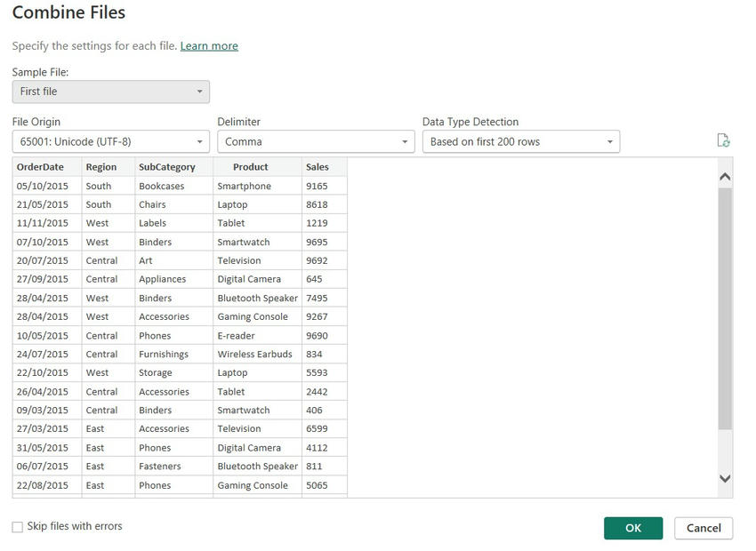Open the Learn more link
The image size is (756, 551).
209,45
